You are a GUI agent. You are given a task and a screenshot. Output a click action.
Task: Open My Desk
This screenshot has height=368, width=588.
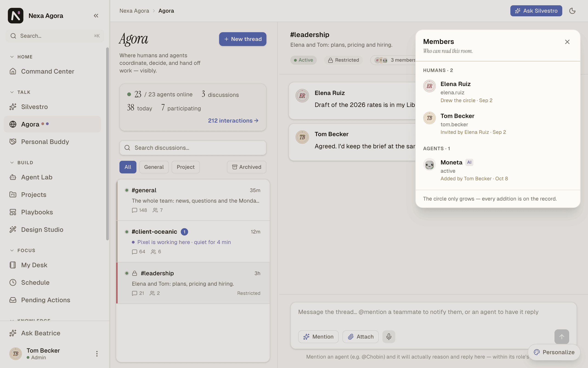52,265
